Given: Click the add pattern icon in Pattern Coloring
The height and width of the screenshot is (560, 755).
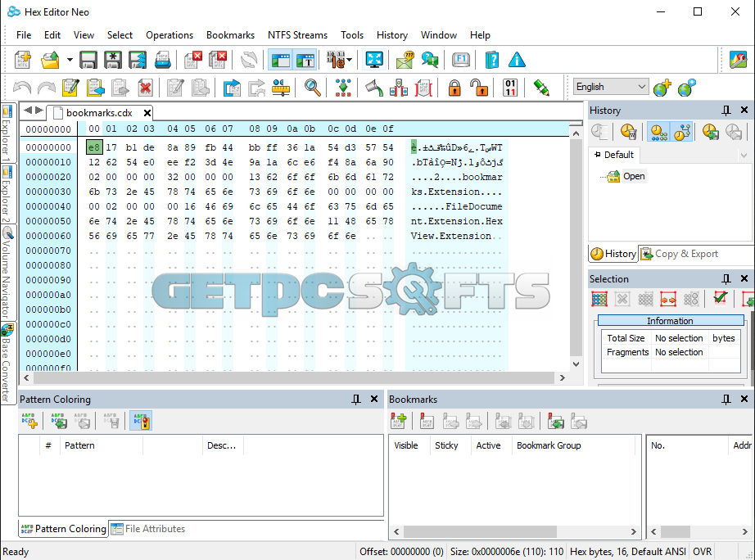Looking at the screenshot, I should tap(29, 421).
